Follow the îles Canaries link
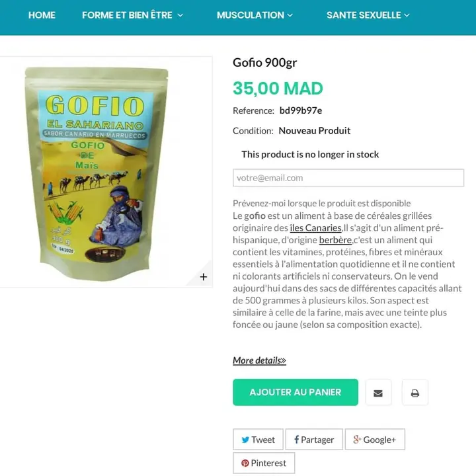Screen dimensions: 476x476 tap(316, 227)
